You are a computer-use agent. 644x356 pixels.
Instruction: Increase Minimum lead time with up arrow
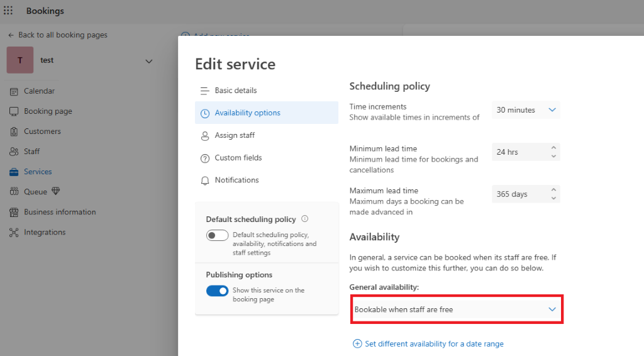pos(553,148)
